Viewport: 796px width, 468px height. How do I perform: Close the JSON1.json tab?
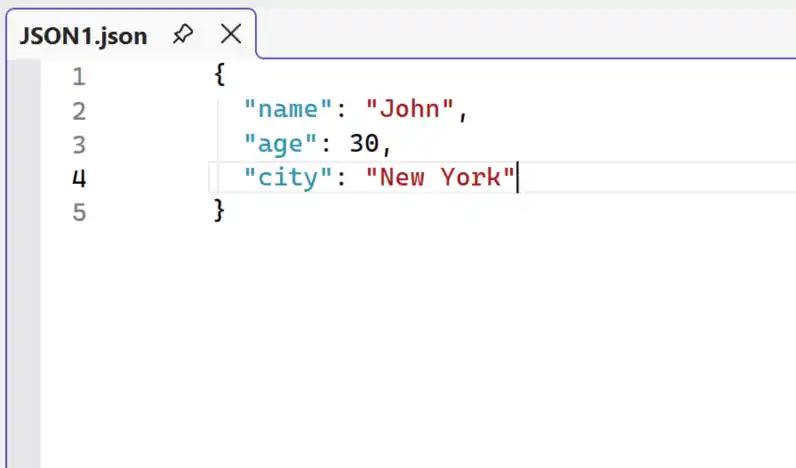click(230, 35)
